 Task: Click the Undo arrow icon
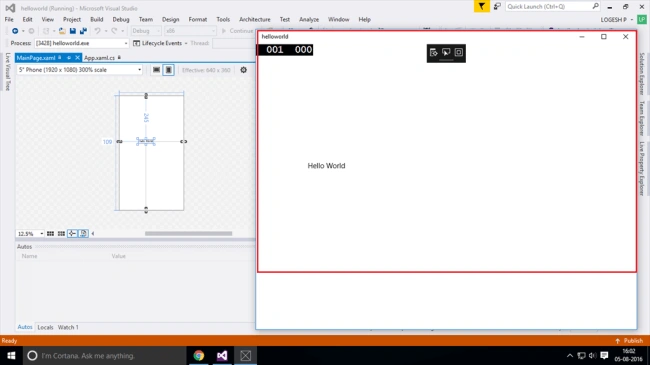(97, 31)
